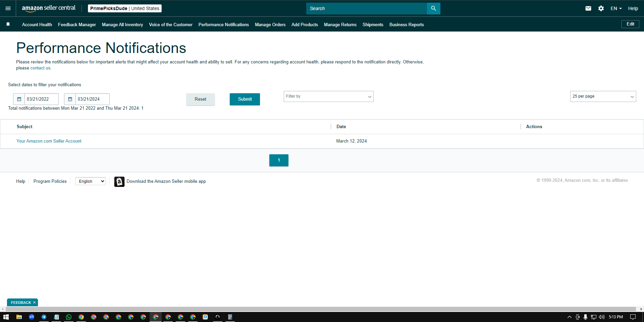The height and width of the screenshot is (322, 644).
Task: Open the English language selector in footer
Action: 91,181
